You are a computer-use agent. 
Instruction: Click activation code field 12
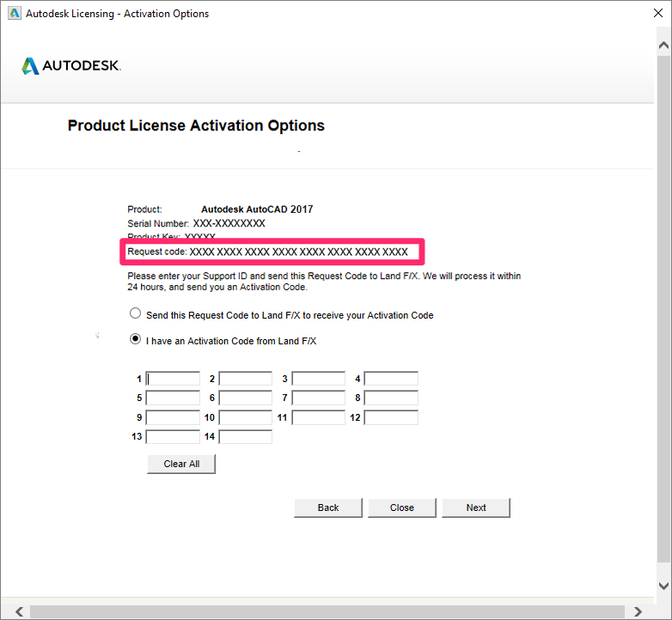[391, 417]
